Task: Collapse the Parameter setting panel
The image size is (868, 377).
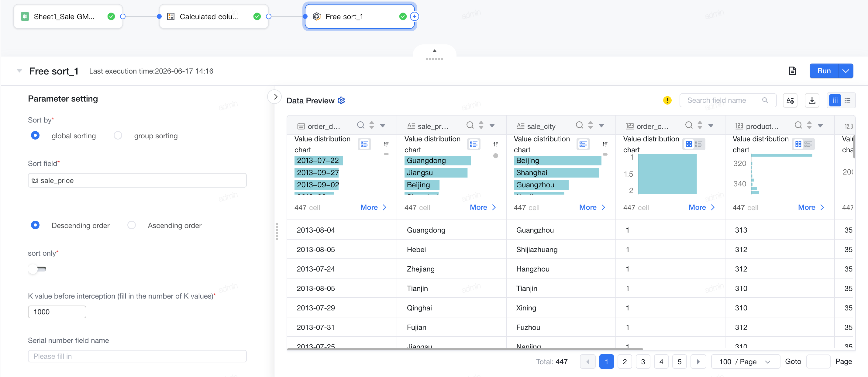Action: coord(275,97)
